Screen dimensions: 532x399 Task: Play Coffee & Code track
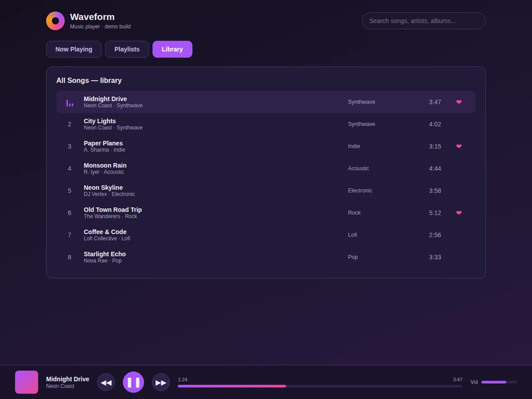coord(266,235)
